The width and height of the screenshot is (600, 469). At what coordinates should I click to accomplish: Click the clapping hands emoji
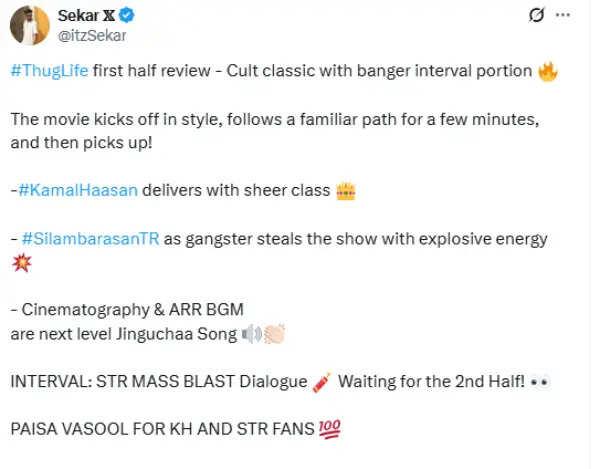click(x=274, y=334)
